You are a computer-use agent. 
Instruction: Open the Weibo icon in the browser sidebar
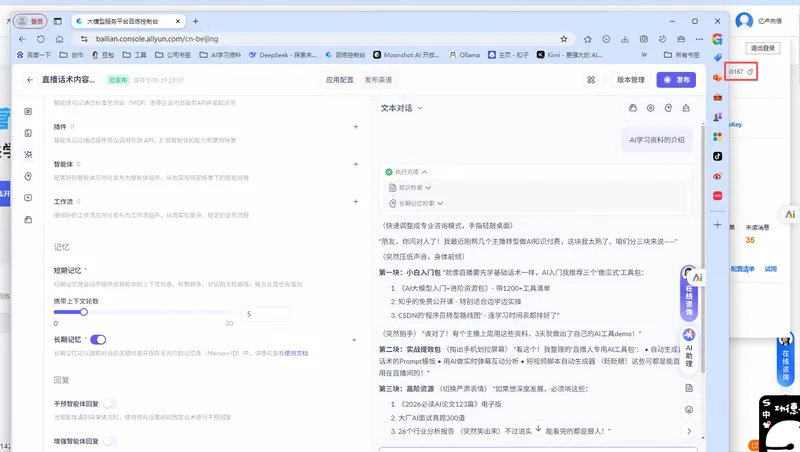[717, 176]
